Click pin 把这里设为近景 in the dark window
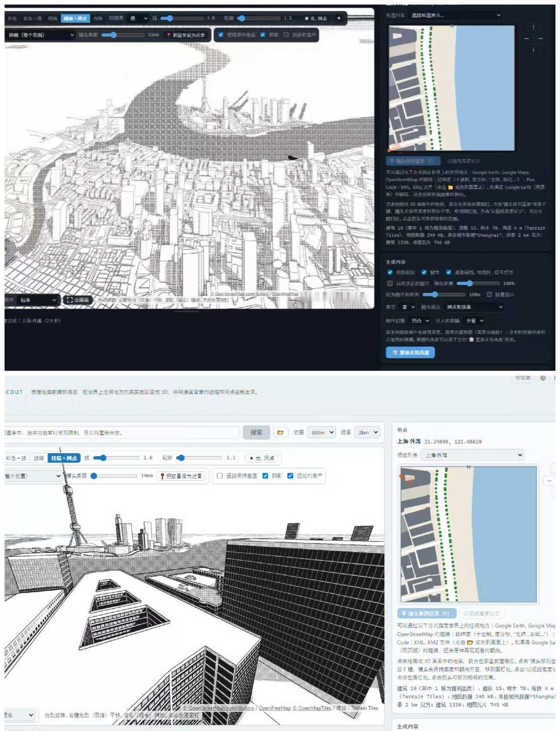The image size is (560, 731). [x=186, y=35]
